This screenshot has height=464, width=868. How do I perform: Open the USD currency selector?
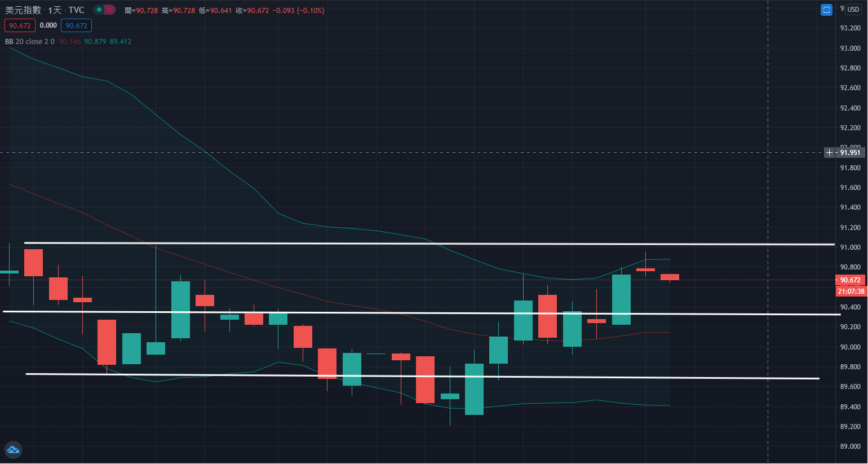[x=853, y=10]
